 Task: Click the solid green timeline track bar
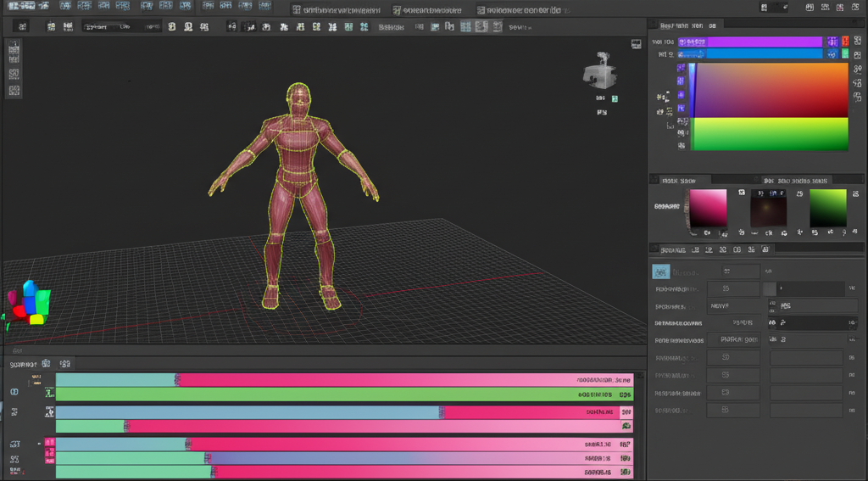344,394
